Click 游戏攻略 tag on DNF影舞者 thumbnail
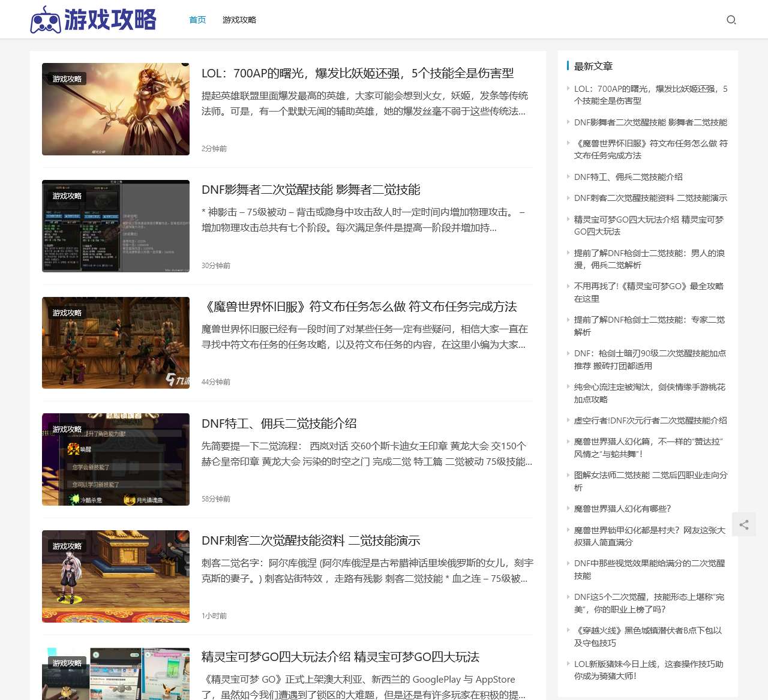Viewport: 768px width, 700px height. pyautogui.click(x=67, y=196)
